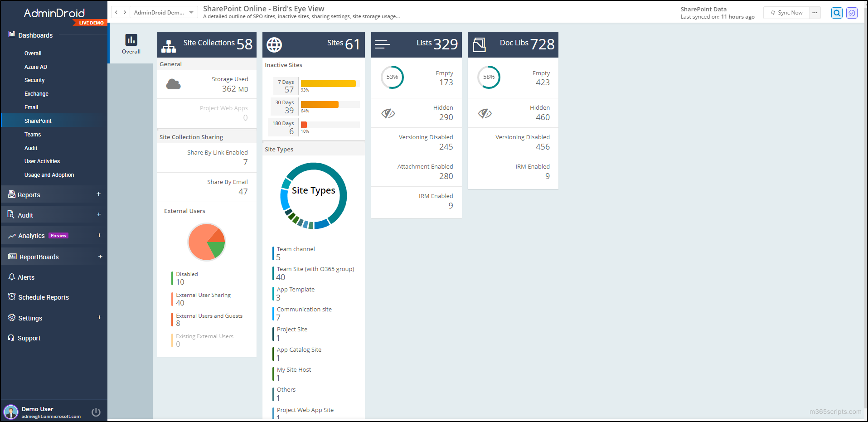
Task: Go back with the left arrow
Action: point(116,12)
